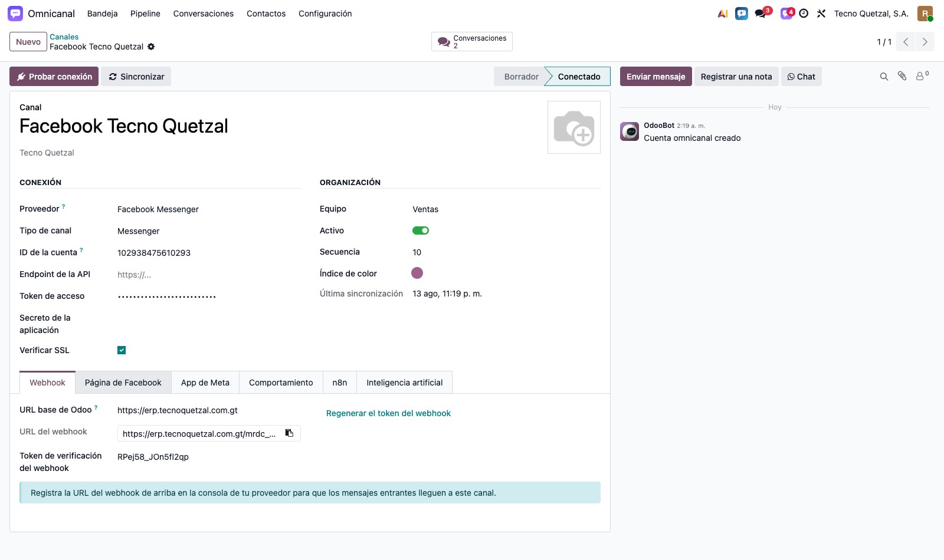
Task: Show help tooltip for Proveedor
Action: point(64,206)
